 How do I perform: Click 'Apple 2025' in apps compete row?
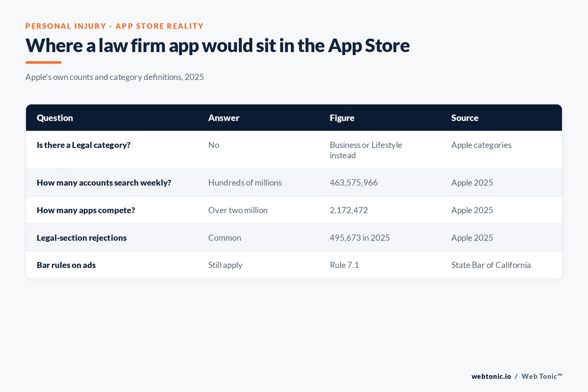tap(472, 210)
